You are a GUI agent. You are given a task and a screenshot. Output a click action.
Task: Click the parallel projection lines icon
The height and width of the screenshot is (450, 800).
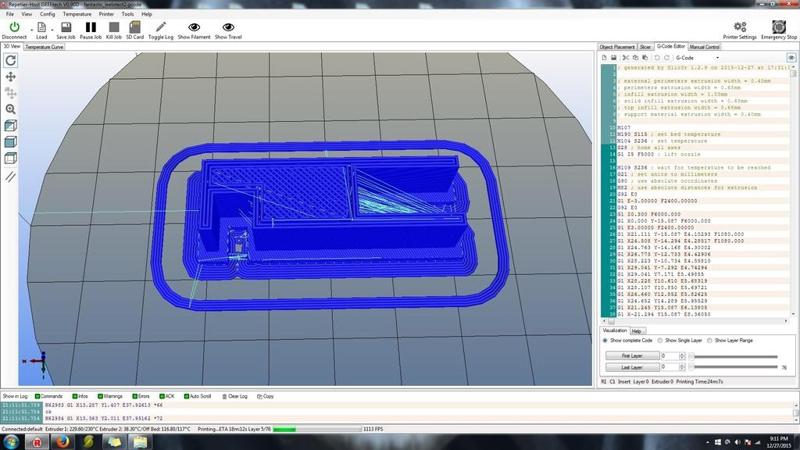[10, 177]
